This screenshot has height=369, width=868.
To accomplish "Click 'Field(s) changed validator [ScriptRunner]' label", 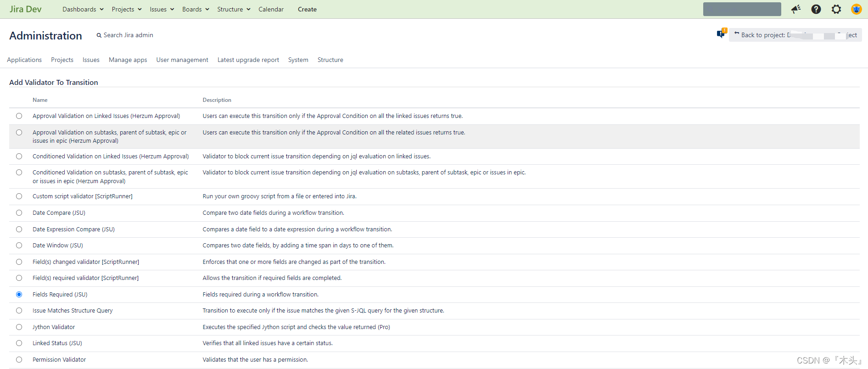I will 86,262.
